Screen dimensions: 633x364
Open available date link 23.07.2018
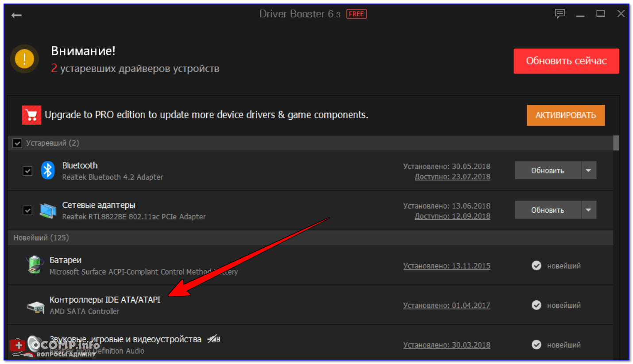[x=452, y=177]
